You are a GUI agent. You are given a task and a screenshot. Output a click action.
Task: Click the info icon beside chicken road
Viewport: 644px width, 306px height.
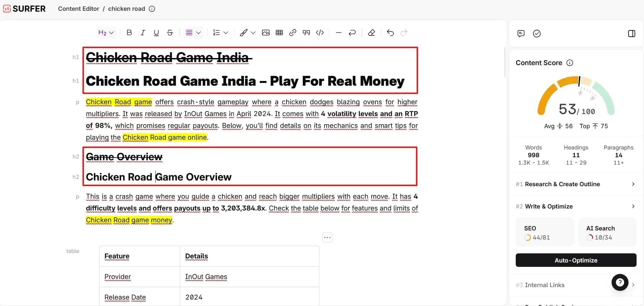pyautogui.click(x=152, y=9)
